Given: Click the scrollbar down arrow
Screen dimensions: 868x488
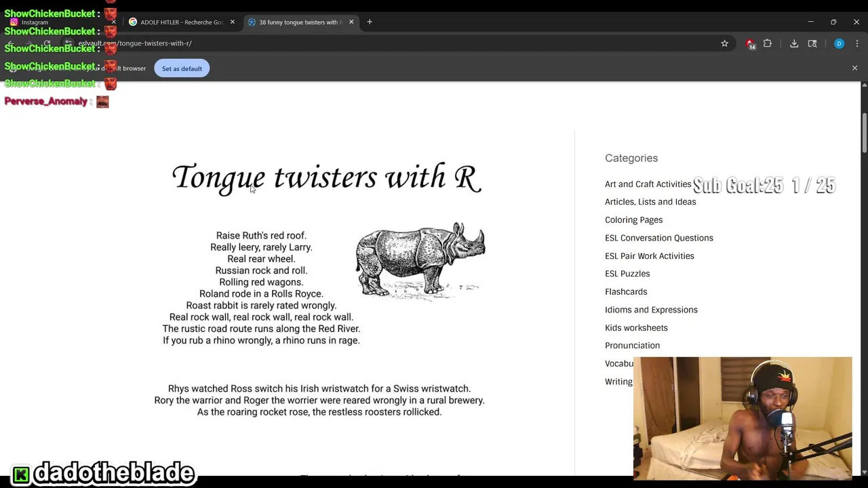Looking at the screenshot, I should pyautogui.click(x=864, y=472).
